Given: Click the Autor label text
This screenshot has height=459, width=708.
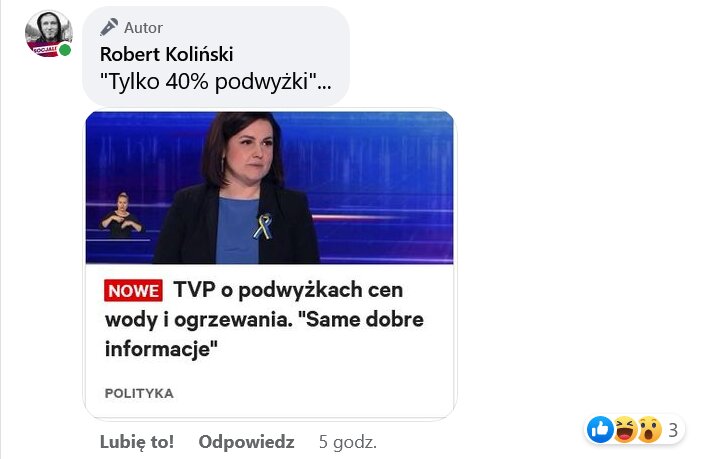Looking at the screenshot, I should click(x=143, y=28).
